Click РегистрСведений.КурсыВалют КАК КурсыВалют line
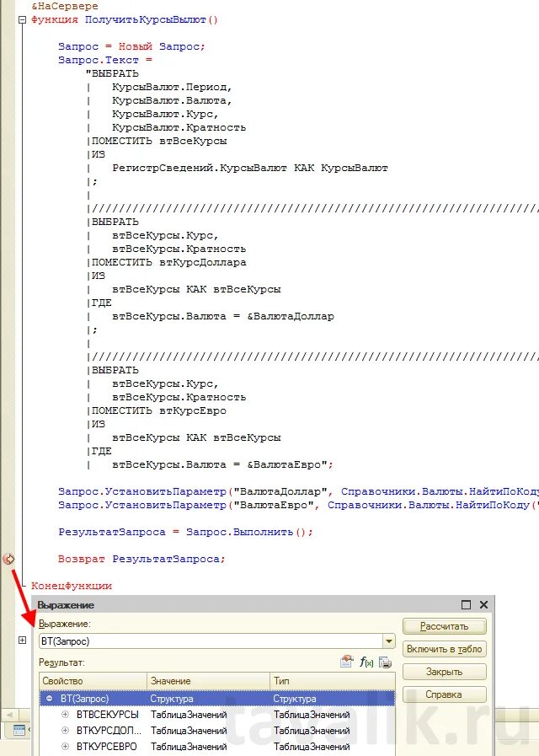The image size is (539, 756). click(250, 169)
